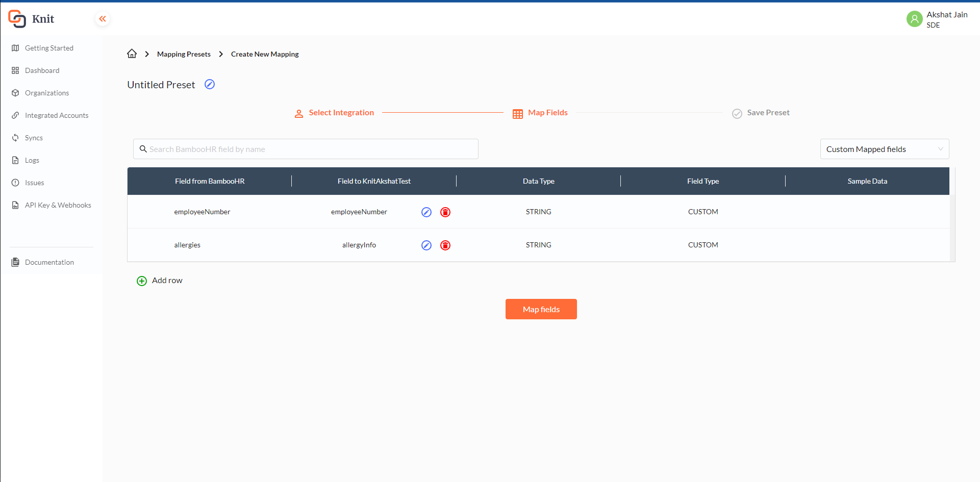Go to the Save Preset step
980x482 pixels.
(x=768, y=113)
